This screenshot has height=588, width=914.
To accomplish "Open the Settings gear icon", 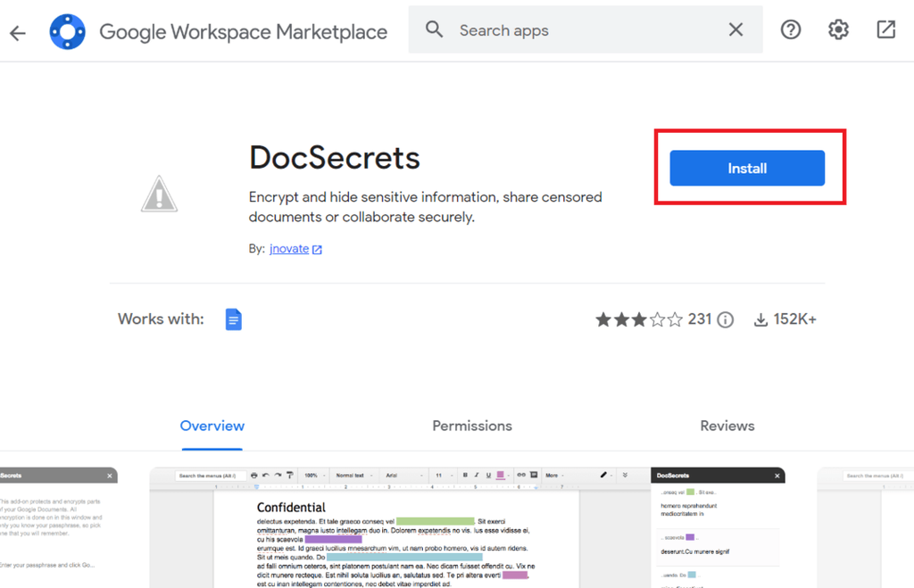I will point(838,29).
